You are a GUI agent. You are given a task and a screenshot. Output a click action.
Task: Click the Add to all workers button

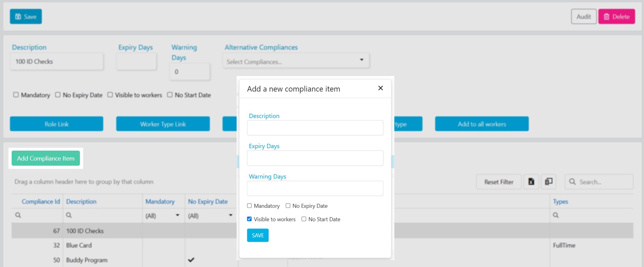[482, 124]
